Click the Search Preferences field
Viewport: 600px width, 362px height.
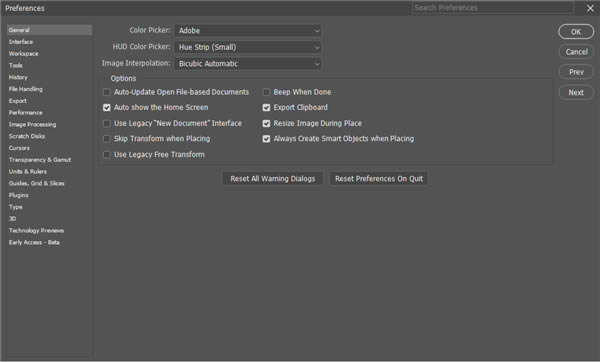click(x=493, y=8)
